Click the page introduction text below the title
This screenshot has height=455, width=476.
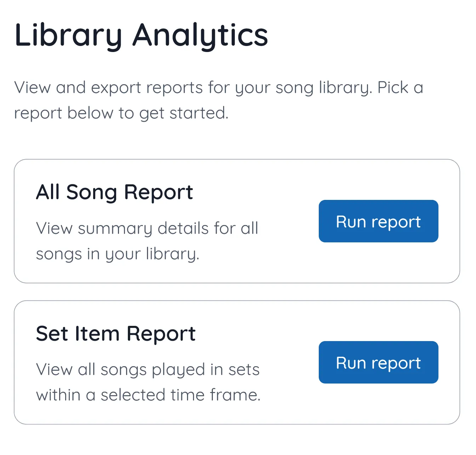[x=219, y=100]
